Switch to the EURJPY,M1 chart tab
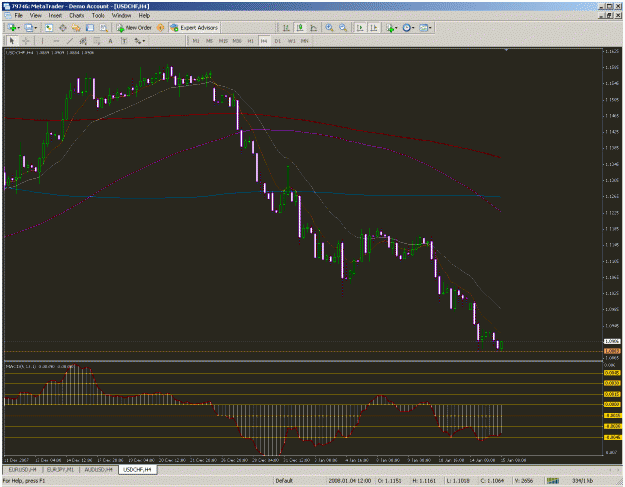Viewport: 625px width, 487px height. point(60,470)
